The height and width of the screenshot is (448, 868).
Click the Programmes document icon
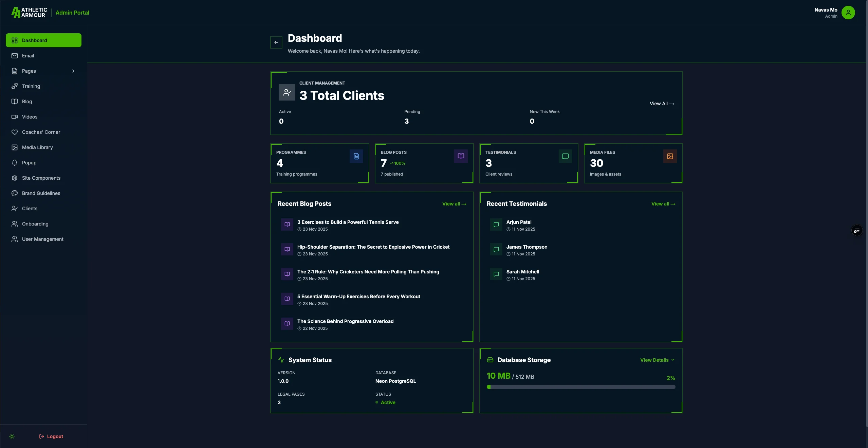(x=356, y=156)
